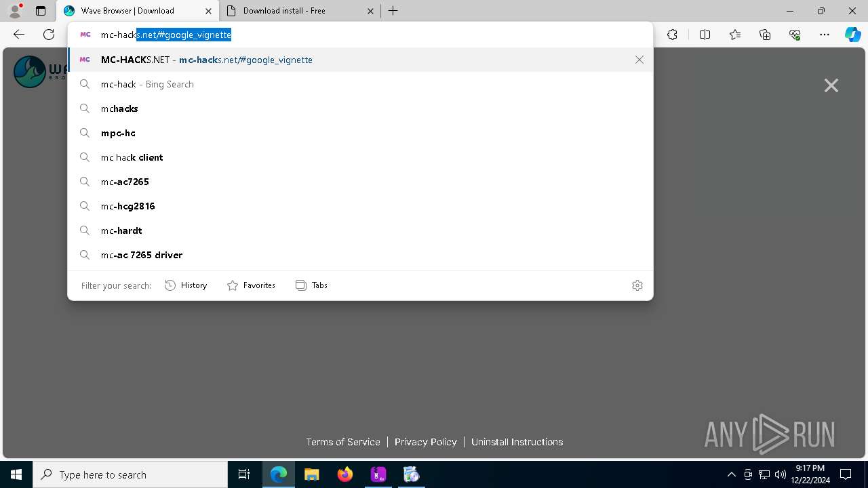Choose the 'mpc-hc' search suggestion

coord(360,133)
